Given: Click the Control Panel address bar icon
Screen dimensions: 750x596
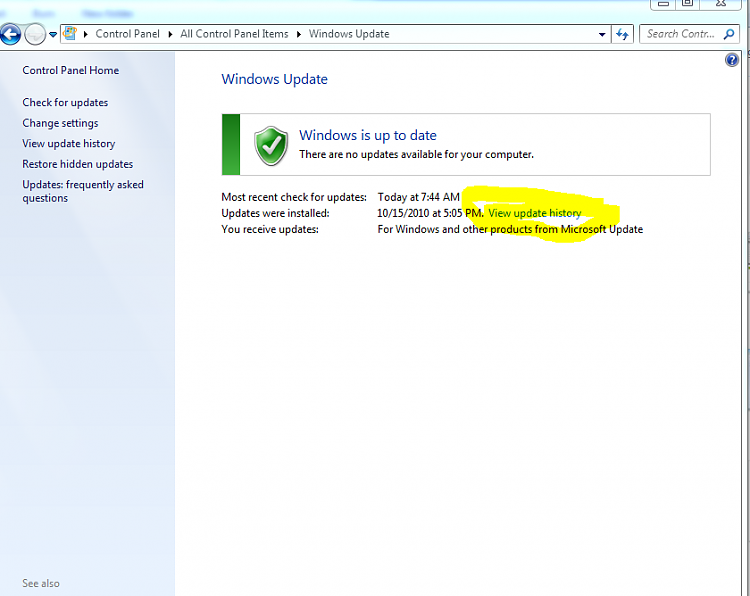Looking at the screenshot, I should point(70,33).
